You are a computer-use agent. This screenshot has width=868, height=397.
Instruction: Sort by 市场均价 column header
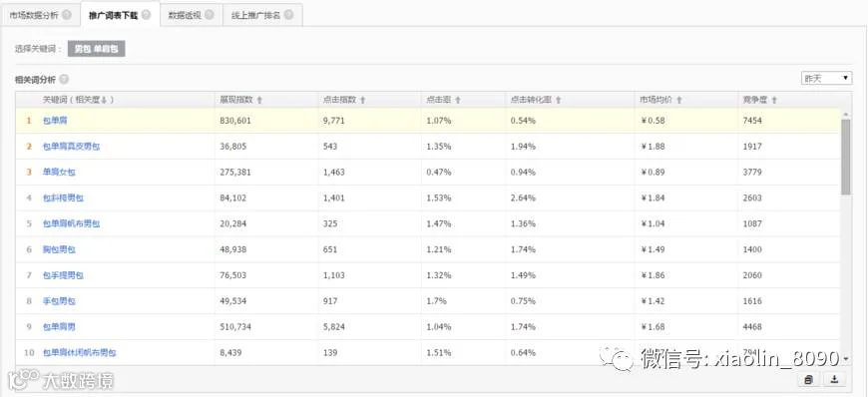click(660, 100)
